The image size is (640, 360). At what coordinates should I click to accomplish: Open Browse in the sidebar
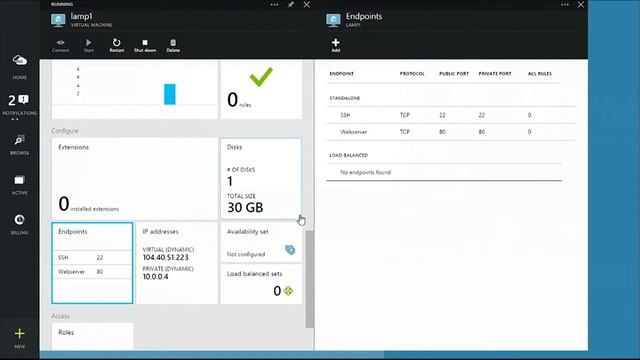[x=19, y=144]
